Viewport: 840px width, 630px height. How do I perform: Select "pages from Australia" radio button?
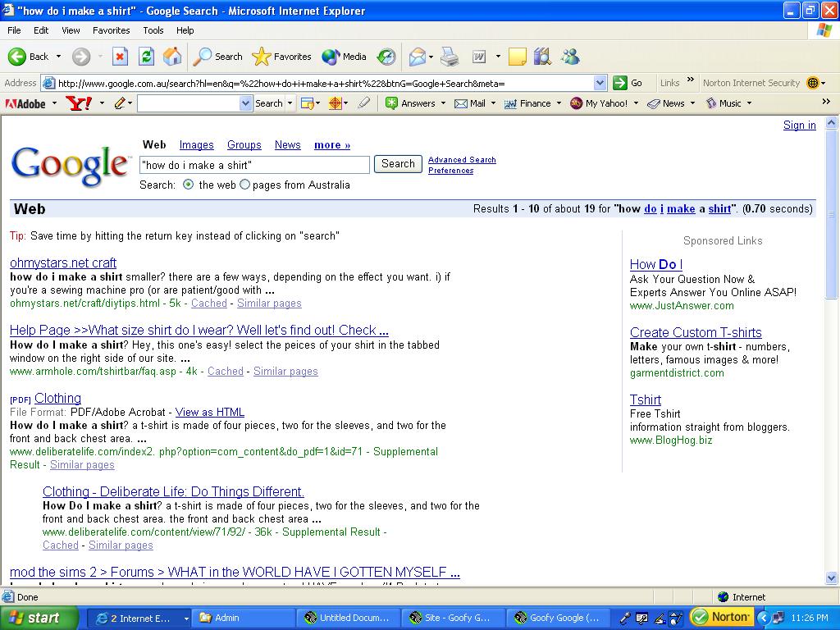244,185
